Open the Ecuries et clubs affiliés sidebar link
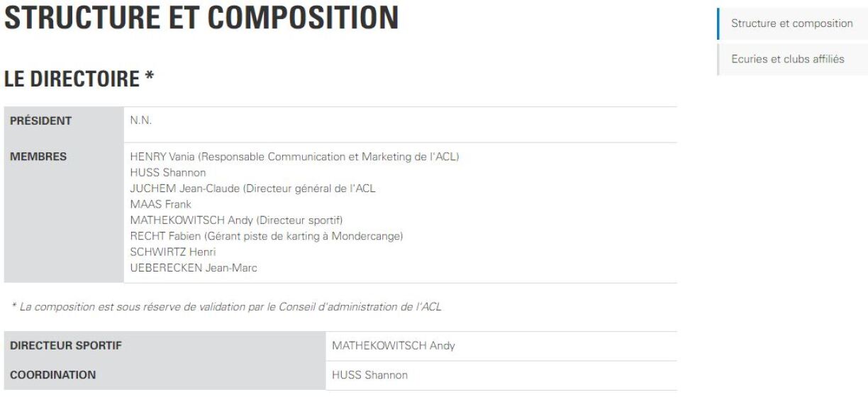Image resolution: width=868 pixels, height=397 pixels. point(787,59)
